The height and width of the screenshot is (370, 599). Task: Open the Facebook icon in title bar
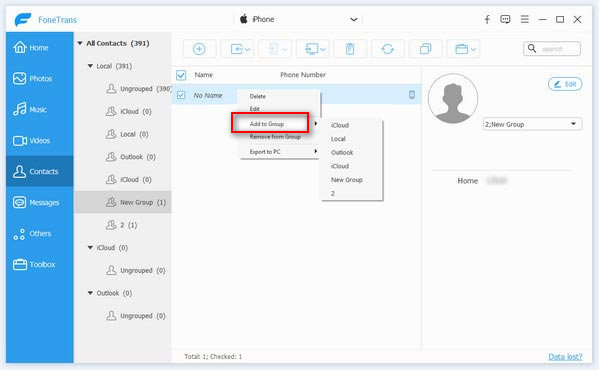click(x=487, y=19)
